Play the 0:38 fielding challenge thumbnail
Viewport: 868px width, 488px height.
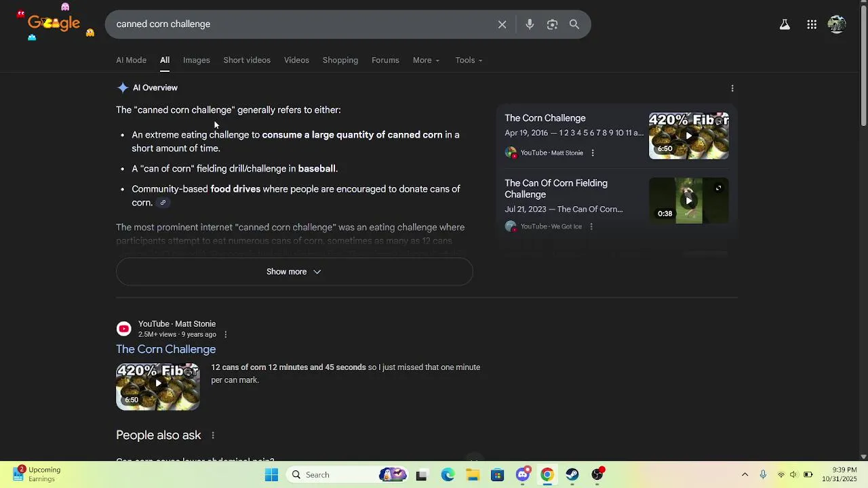tap(689, 201)
